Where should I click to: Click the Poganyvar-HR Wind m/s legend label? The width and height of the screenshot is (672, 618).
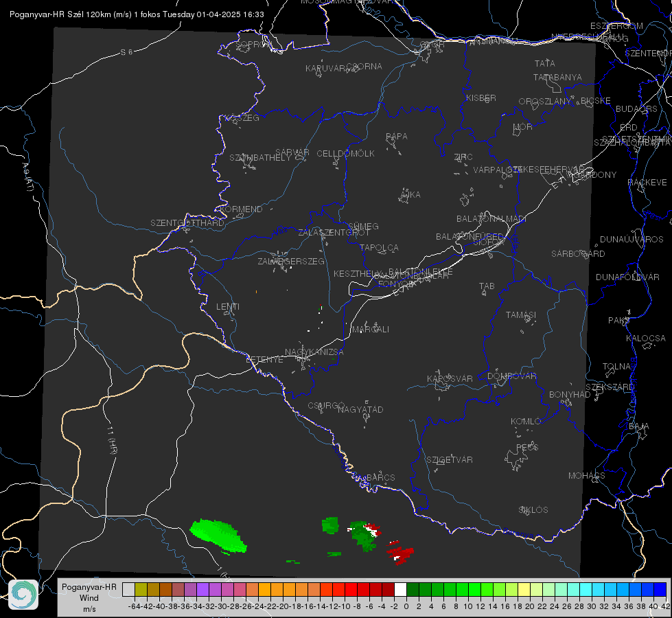click(89, 598)
